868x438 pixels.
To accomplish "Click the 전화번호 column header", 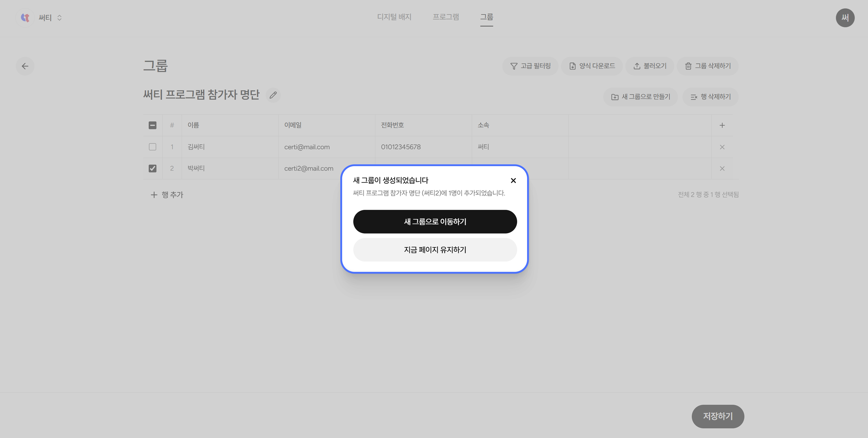I will (x=423, y=125).
